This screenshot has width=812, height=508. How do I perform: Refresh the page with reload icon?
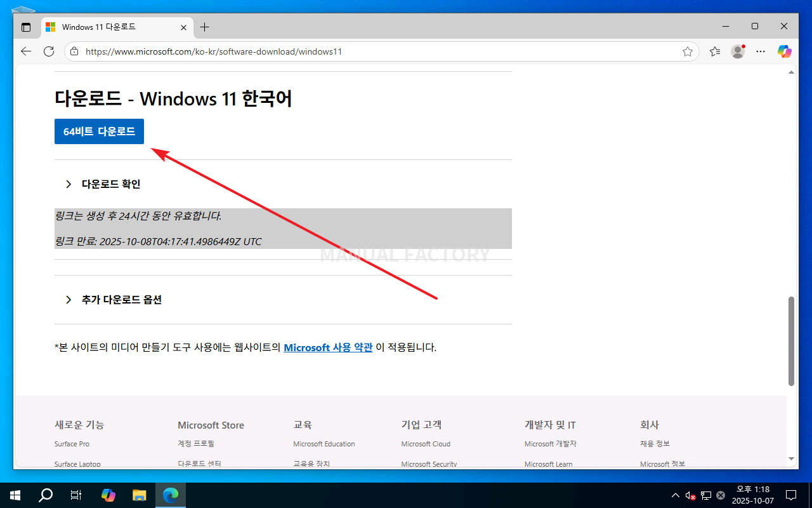click(x=49, y=51)
